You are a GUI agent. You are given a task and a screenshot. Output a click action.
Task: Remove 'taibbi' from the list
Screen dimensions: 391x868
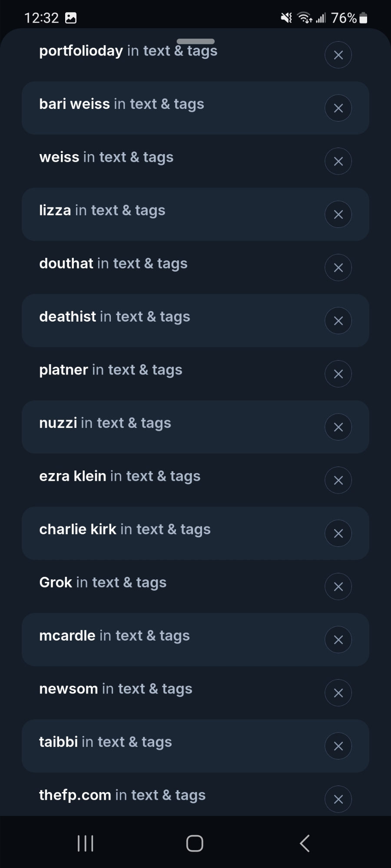pos(338,746)
